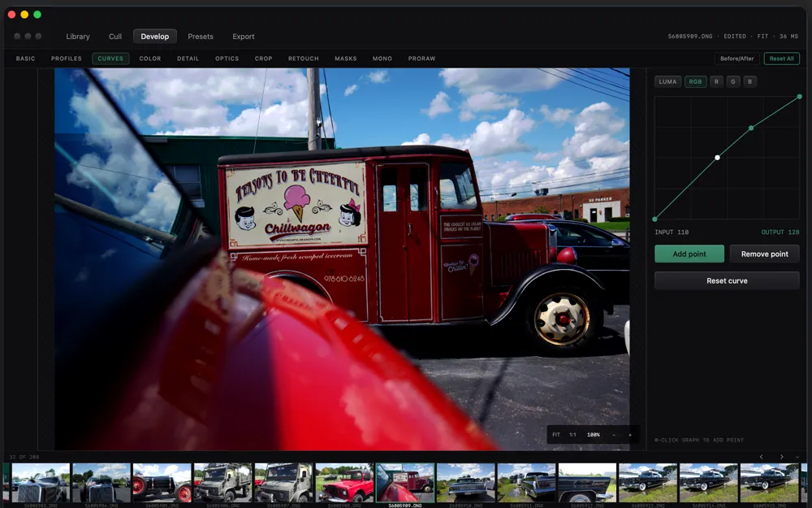Open the PRORAW panel
The height and width of the screenshot is (508, 812).
[x=421, y=59]
